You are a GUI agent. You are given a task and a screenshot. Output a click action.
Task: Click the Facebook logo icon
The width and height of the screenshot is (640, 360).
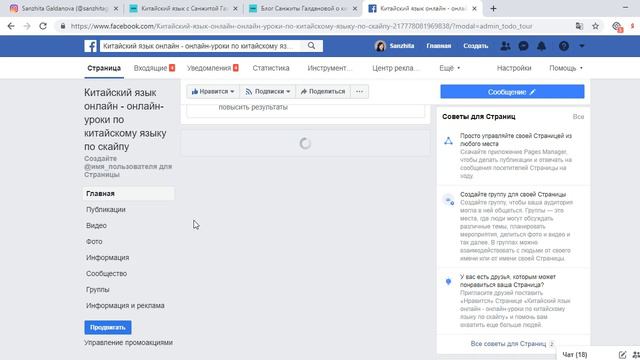pyautogui.click(x=90, y=46)
